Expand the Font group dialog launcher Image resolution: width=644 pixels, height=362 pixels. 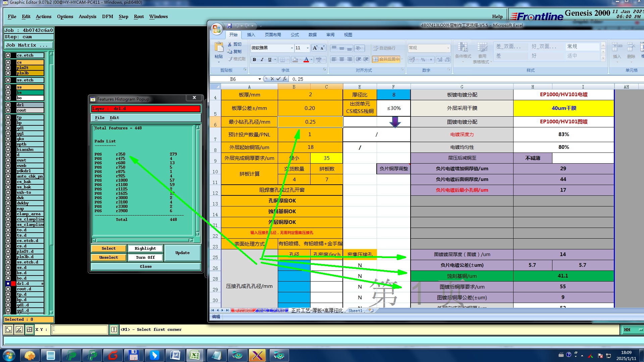tap(324, 70)
